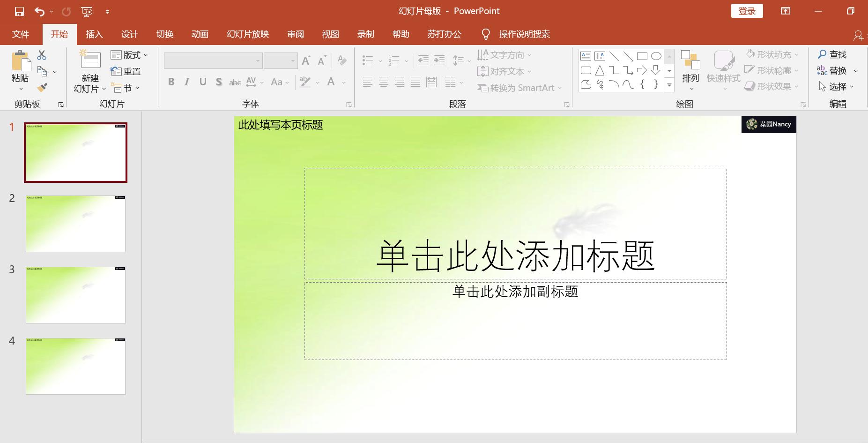Toggle underline formatting
The height and width of the screenshot is (443, 868).
(x=203, y=82)
